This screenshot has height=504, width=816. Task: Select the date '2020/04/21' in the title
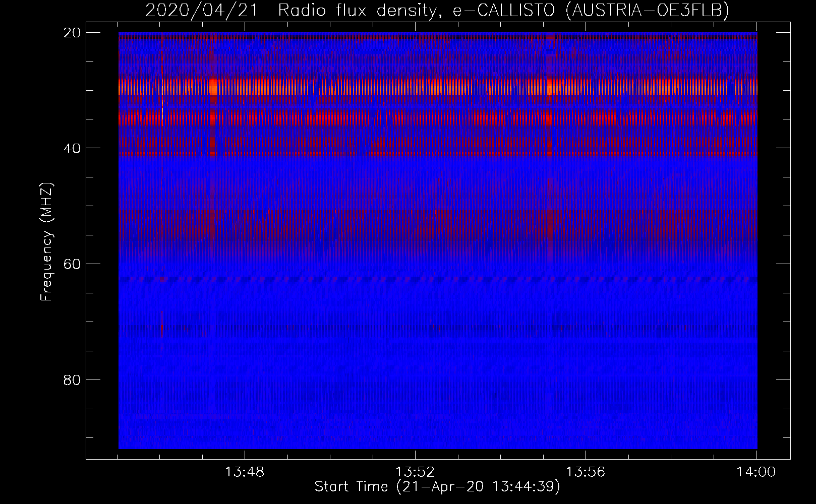tap(202, 10)
